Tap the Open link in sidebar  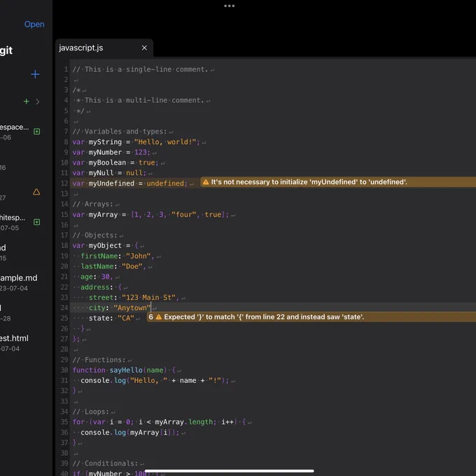34,24
